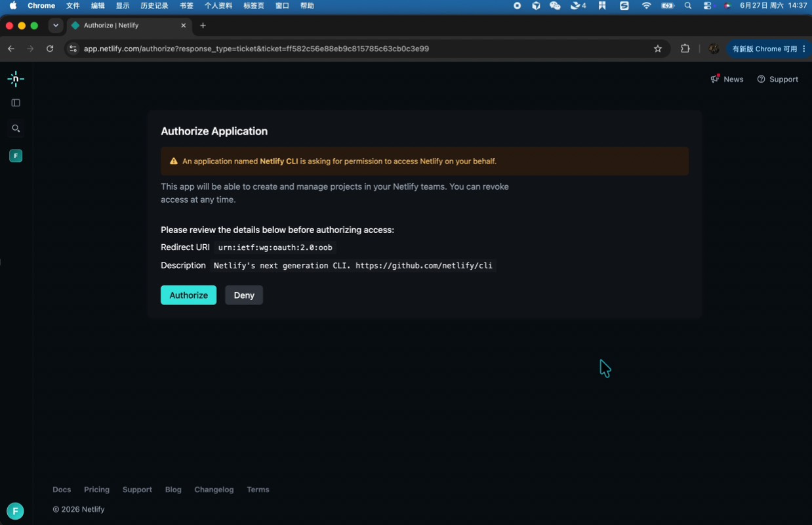Open the 显示 menu
This screenshot has height=525, width=812.
tap(123, 6)
